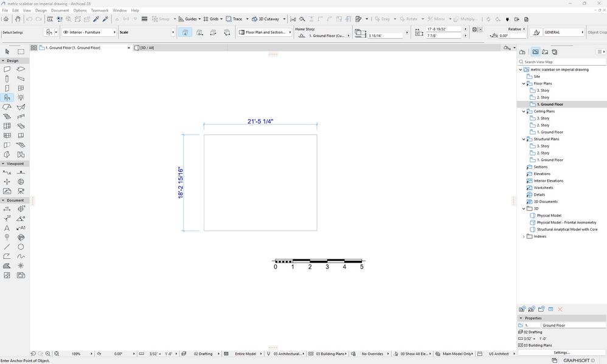This screenshot has width=607, height=364.
Task: Select the Slab tool
Action: [x=21, y=69]
